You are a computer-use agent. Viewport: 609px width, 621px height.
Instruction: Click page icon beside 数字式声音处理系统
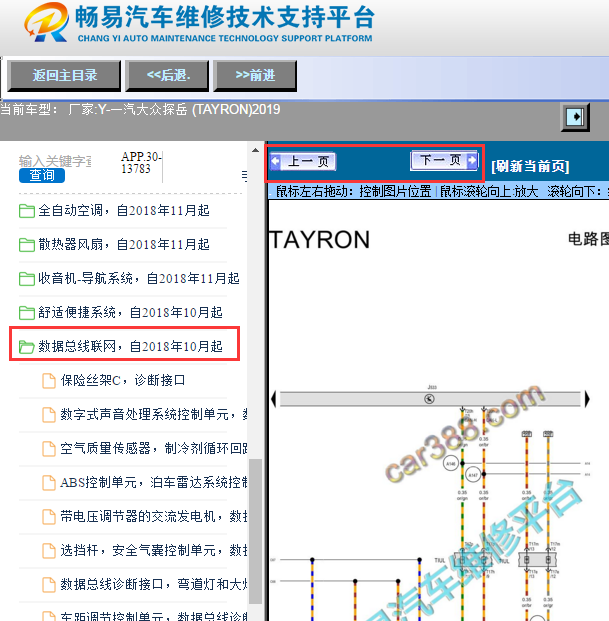49,415
